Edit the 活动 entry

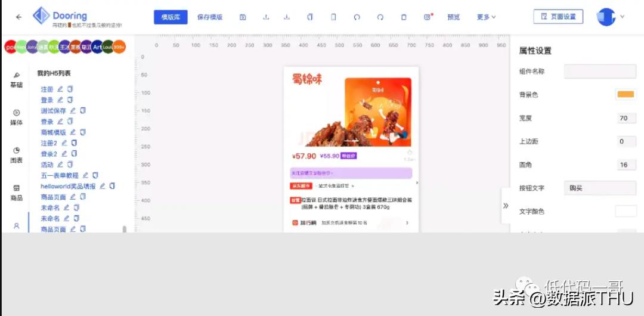coord(60,165)
